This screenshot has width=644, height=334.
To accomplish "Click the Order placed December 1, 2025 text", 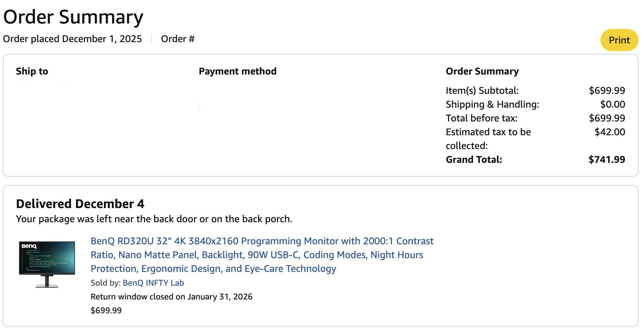I will [72, 39].
